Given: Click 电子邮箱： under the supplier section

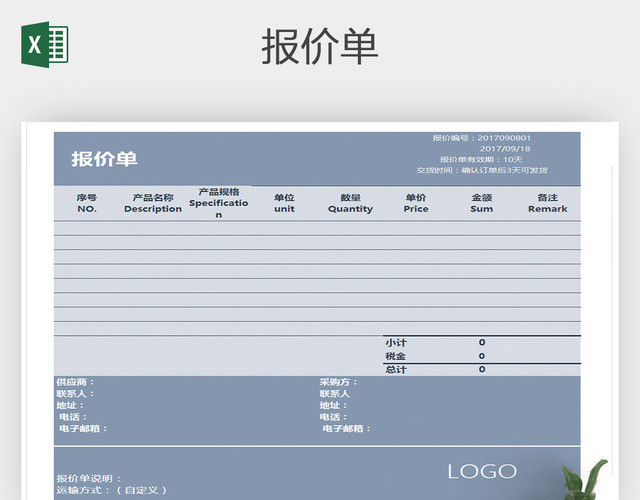Looking at the screenshot, I should (x=83, y=429).
